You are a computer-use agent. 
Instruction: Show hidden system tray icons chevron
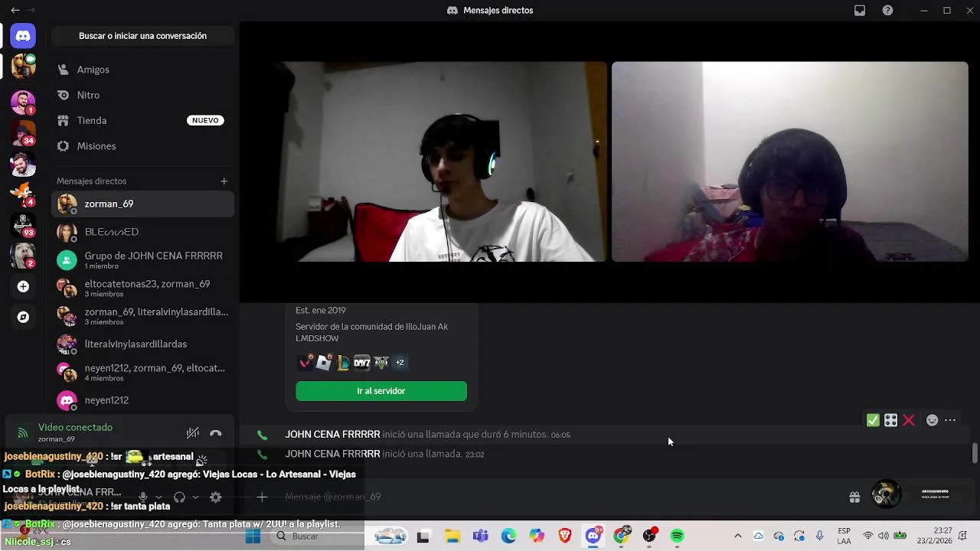coord(737,536)
